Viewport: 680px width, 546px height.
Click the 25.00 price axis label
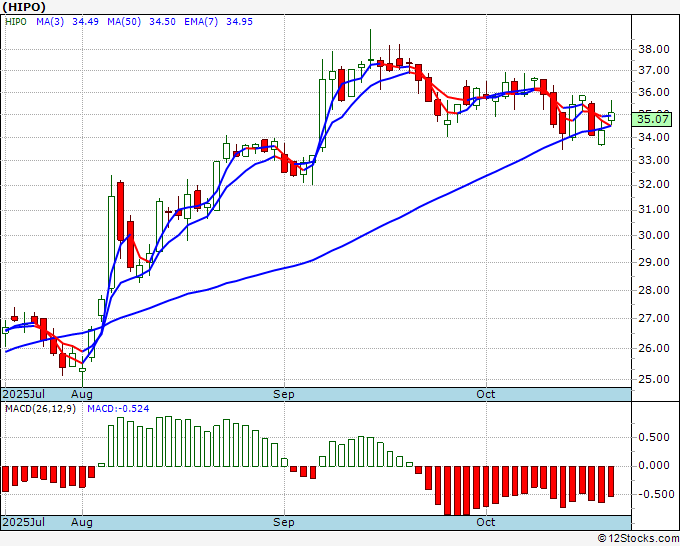click(x=654, y=379)
